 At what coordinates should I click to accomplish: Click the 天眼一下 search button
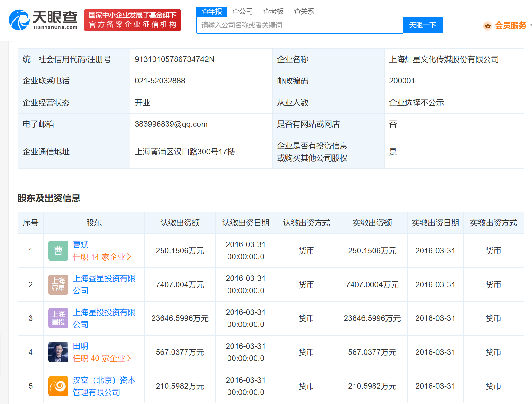tap(422, 25)
